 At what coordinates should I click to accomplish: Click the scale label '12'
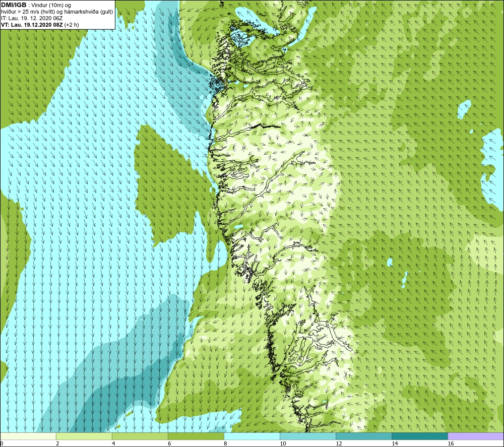[339, 443]
